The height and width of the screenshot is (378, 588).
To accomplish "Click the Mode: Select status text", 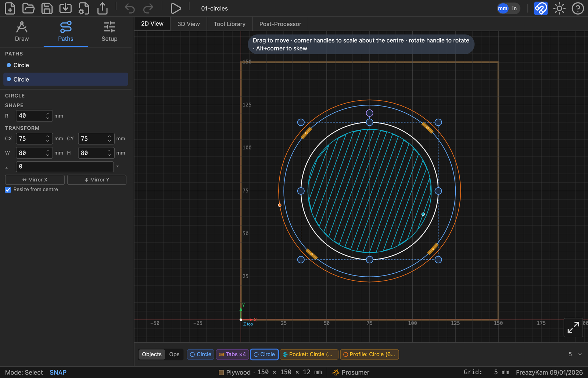I will coord(24,372).
